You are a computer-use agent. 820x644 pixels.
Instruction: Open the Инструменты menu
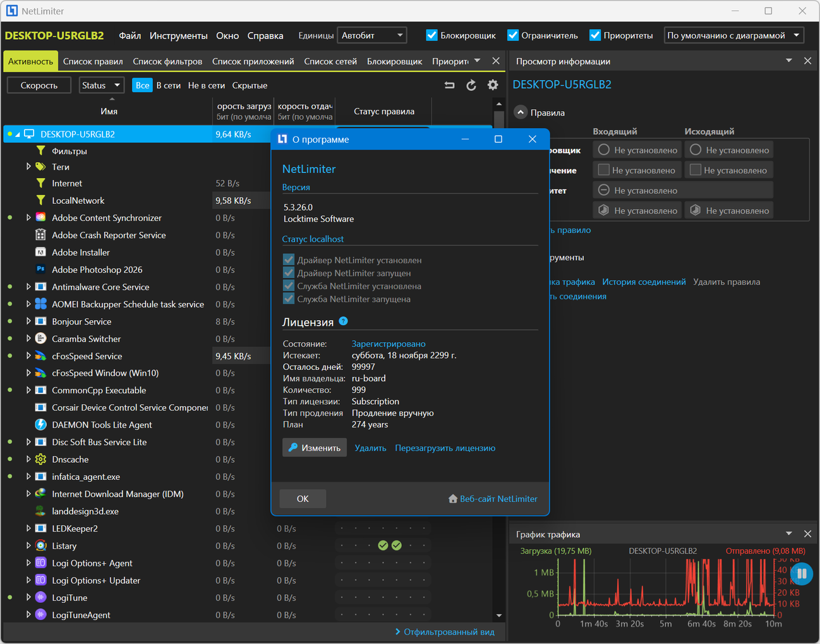178,35
